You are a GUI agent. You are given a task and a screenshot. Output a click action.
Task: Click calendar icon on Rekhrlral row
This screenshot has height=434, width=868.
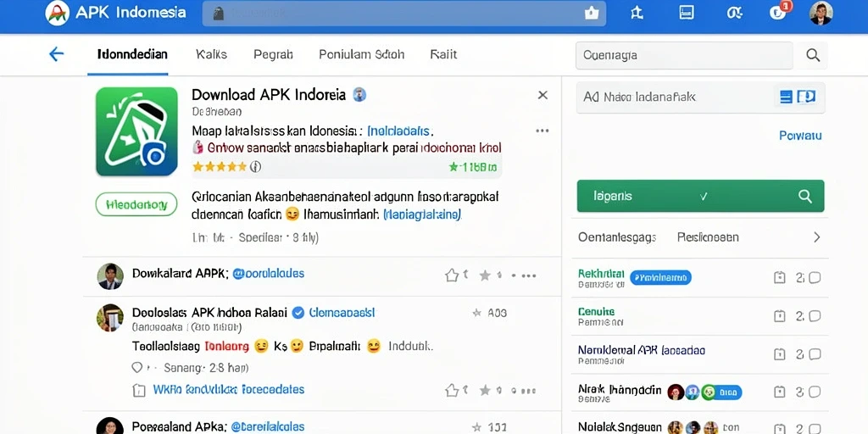click(780, 278)
